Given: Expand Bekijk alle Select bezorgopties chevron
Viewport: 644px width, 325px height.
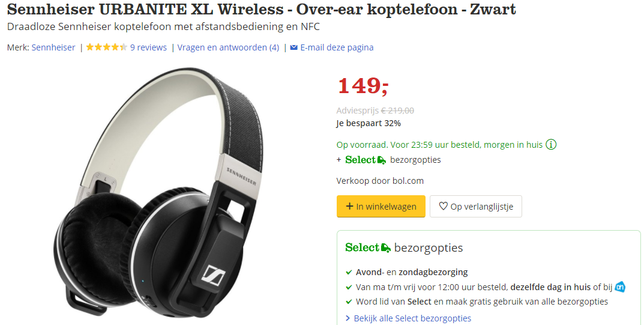Looking at the screenshot, I should point(348,318).
